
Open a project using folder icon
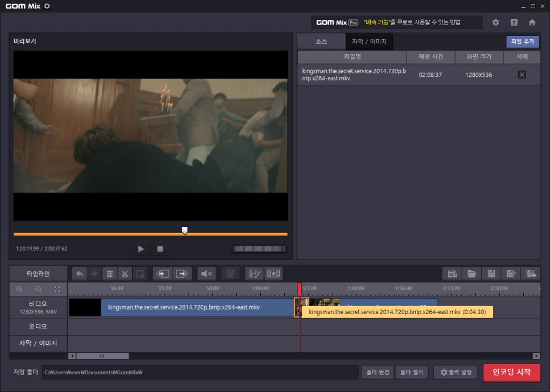tap(472, 274)
